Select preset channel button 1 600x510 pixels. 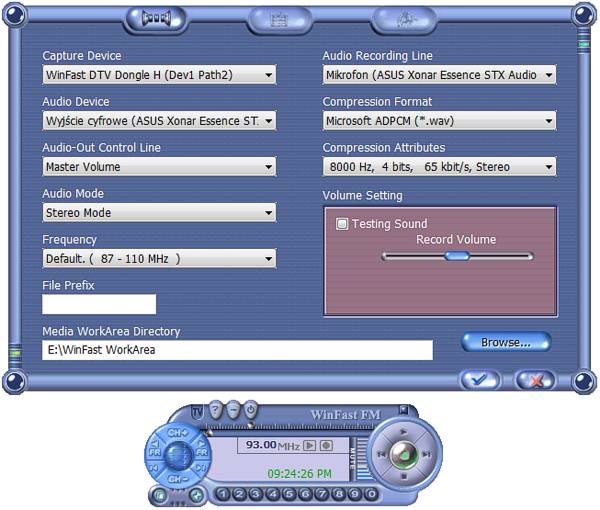coord(223,494)
